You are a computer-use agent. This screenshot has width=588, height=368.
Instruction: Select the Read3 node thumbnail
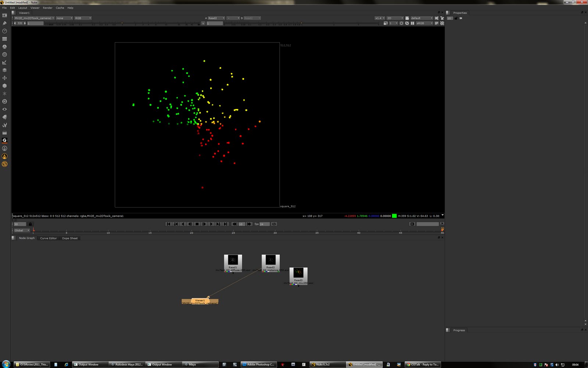[x=298, y=272]
